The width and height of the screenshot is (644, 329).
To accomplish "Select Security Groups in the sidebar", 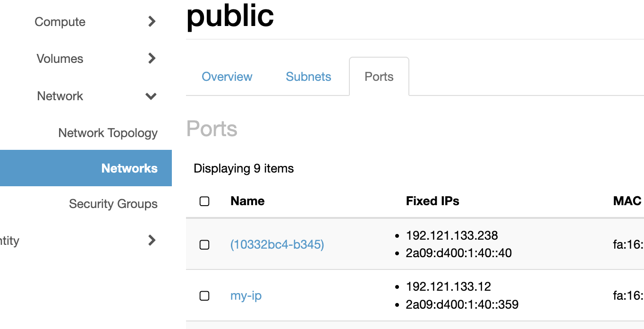I will tap(113, 204).
